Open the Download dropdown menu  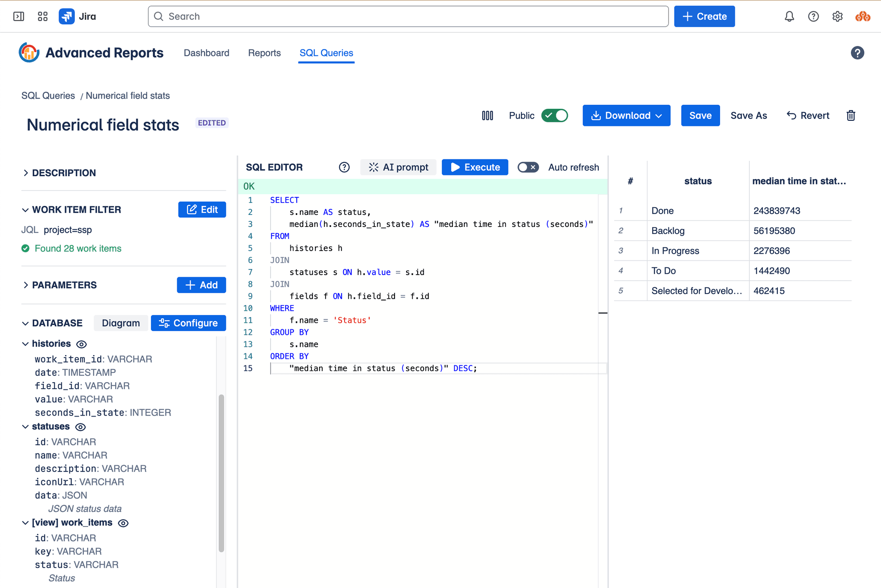coord(626,116)
